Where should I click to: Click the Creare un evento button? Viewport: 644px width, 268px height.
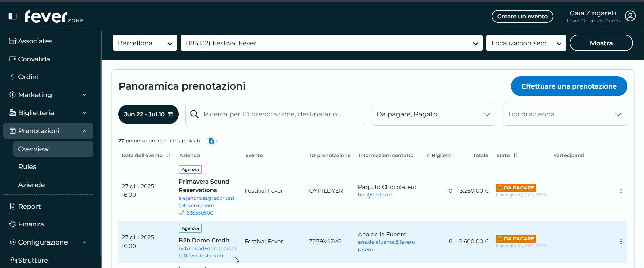(x=522, y=16)
